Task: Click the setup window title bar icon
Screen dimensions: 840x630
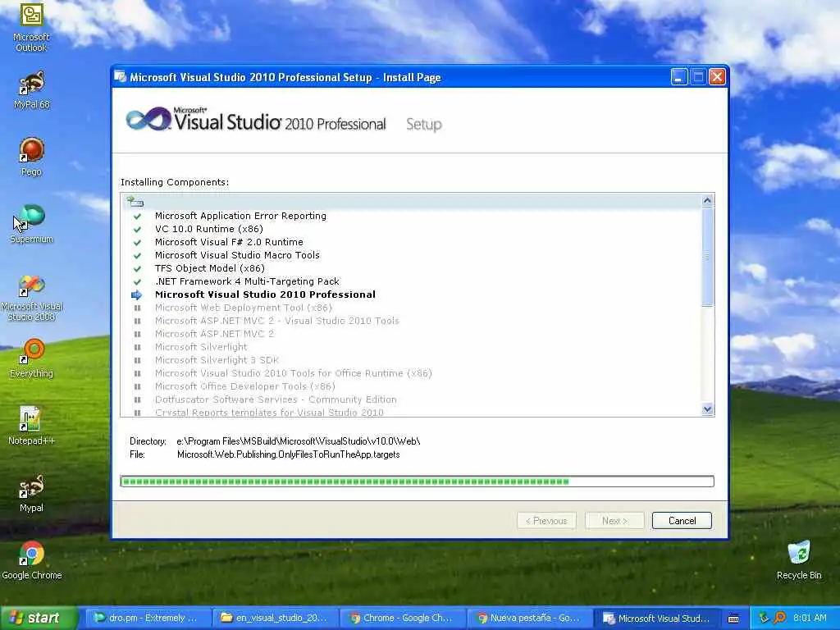Action: coord(121,77)
